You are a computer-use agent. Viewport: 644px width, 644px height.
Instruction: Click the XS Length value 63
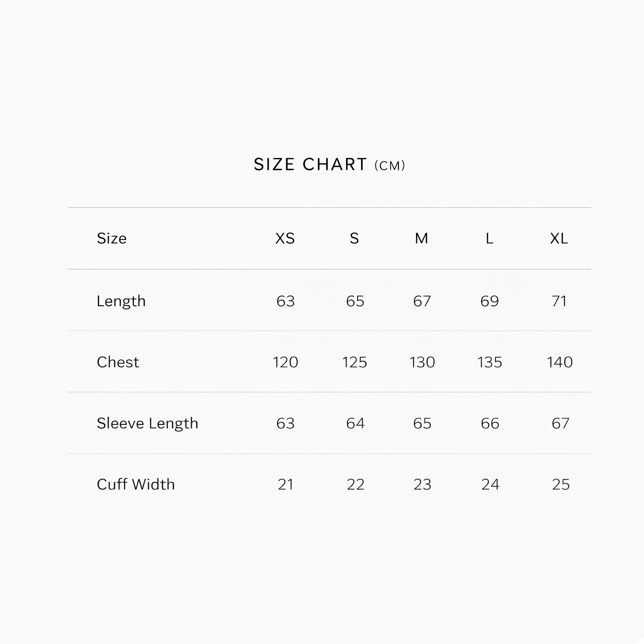[286, 301]
